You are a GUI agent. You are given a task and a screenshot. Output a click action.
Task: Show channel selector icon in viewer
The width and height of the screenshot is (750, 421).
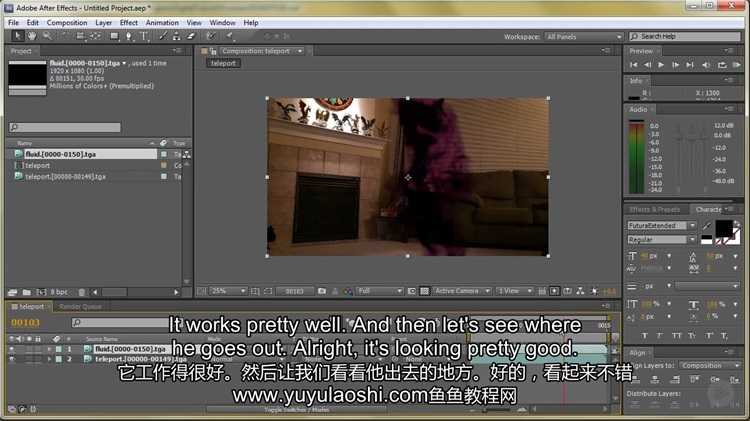pyautogui.click(x=348, y=291)
